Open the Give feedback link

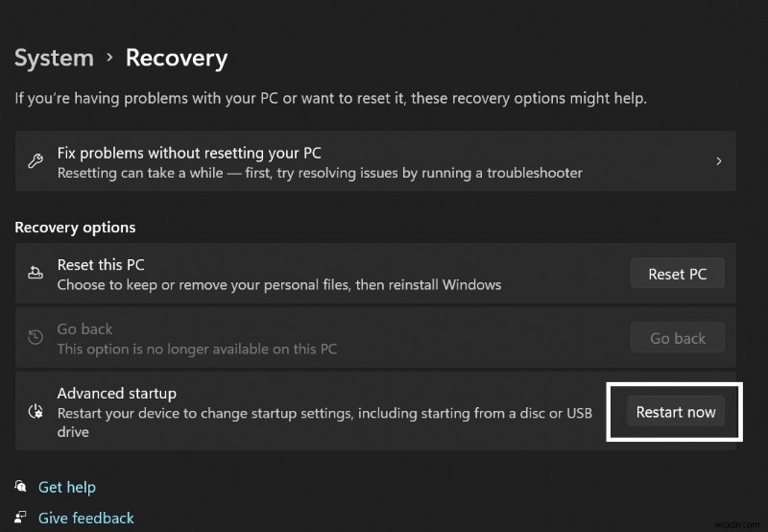(86, 518)
